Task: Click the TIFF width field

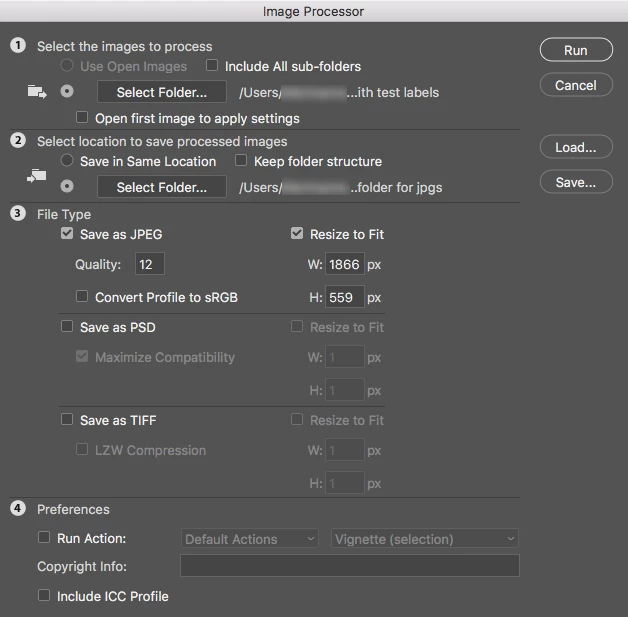Action: 345,450
